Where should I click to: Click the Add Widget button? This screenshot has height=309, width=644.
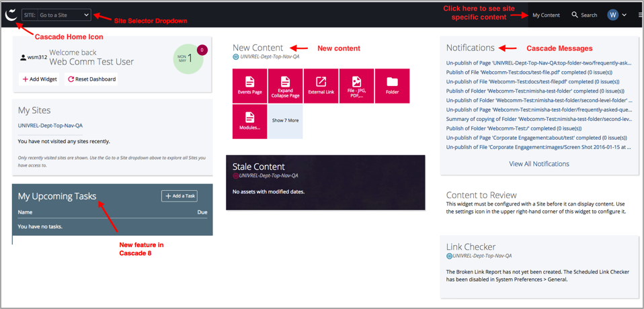coord(40,79)
